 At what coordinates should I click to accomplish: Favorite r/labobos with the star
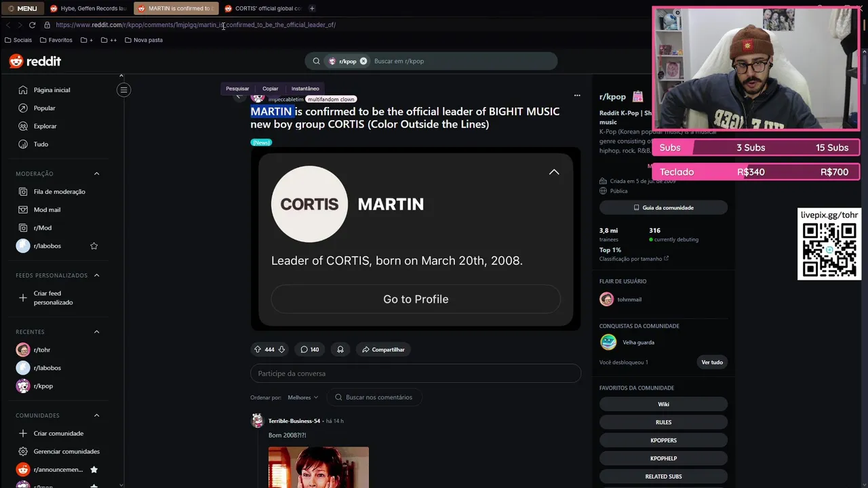94,246
